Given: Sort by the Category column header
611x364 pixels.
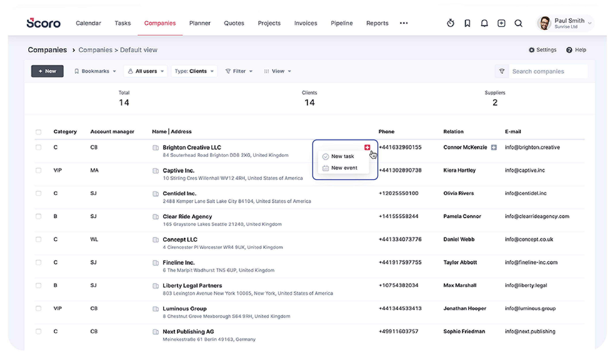Looking at the screenshot, I should click(66, 132).
